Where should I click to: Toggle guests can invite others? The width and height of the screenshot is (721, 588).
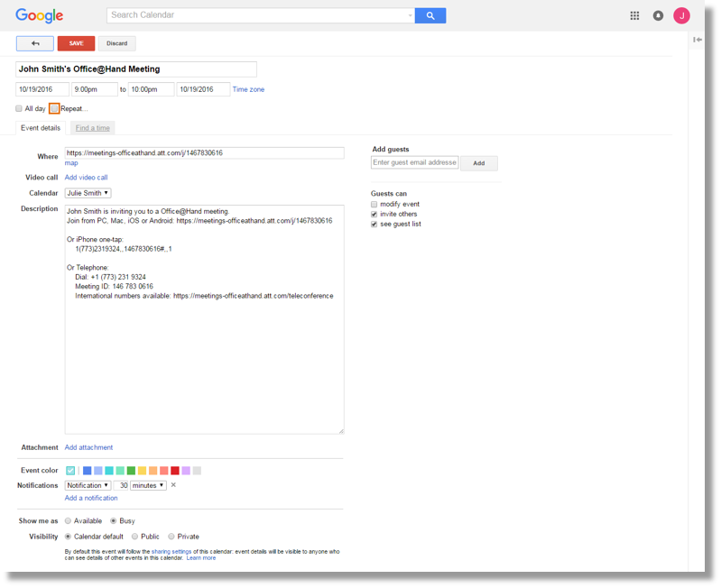[374, 215]
